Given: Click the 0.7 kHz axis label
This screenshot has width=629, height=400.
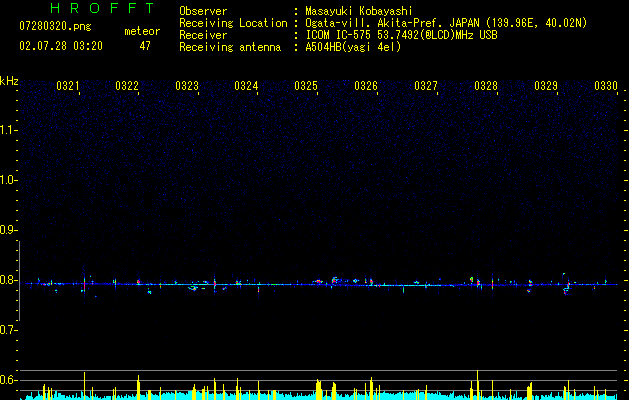Looking at the screenshot, I should (x=8, y=330).
